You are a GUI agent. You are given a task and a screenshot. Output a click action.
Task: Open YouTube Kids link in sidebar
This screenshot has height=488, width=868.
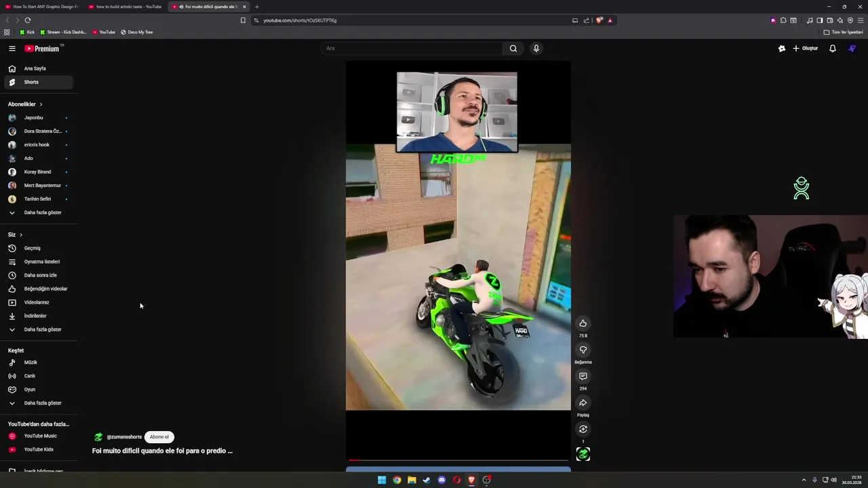pos(38,449)
